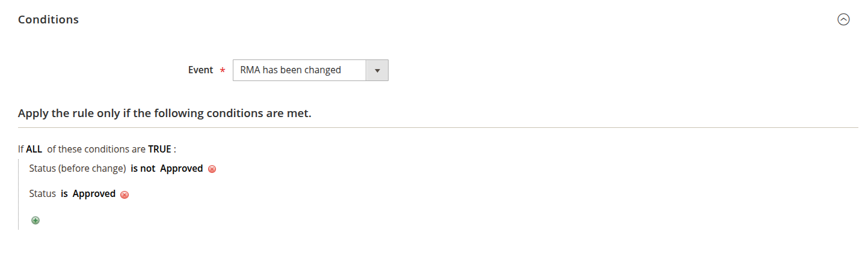This screenshot has height=257, width=868.
Task: Click the 'Status' attribute in second condition
Action: (42, 194)
